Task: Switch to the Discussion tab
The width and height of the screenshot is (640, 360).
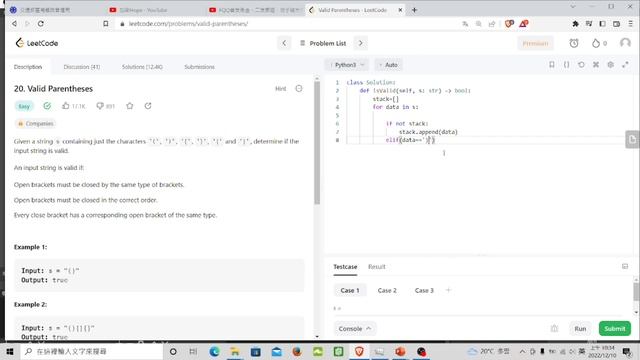Action: pyautogui.click(x=82, y=67)
